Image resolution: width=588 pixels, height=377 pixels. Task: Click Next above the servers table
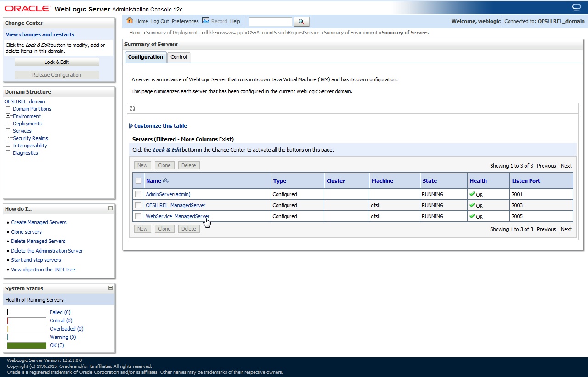coord(566,166)
